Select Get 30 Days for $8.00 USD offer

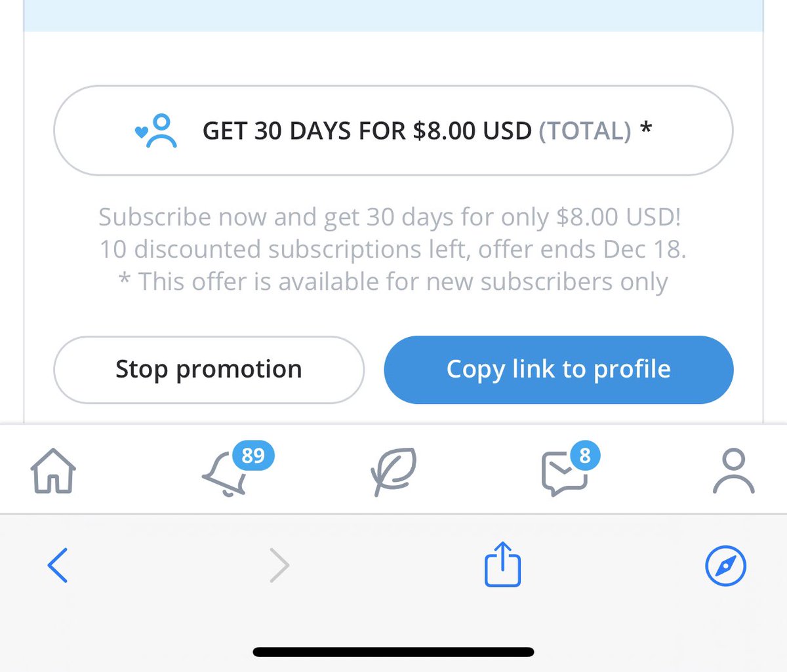click(393, 130)
